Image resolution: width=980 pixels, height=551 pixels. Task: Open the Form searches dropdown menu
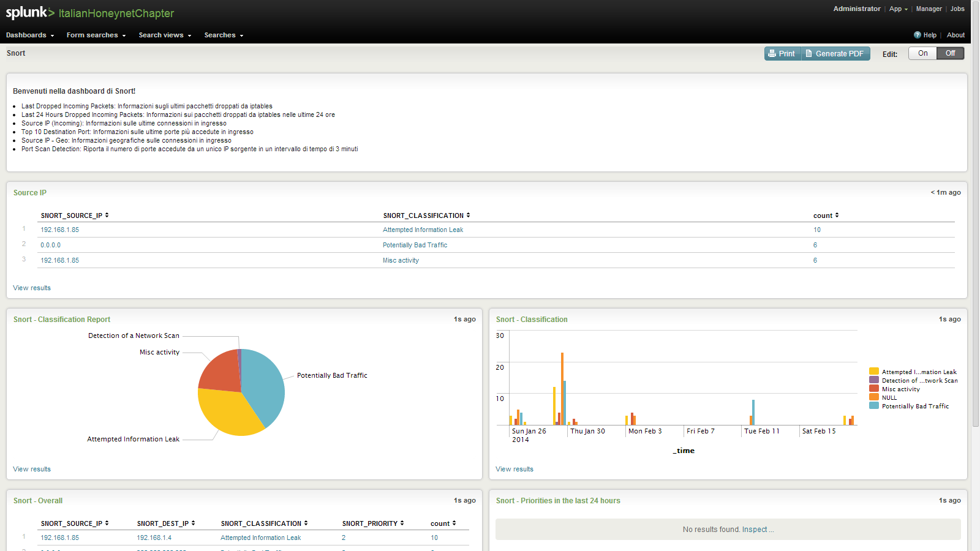click(96, 35)
